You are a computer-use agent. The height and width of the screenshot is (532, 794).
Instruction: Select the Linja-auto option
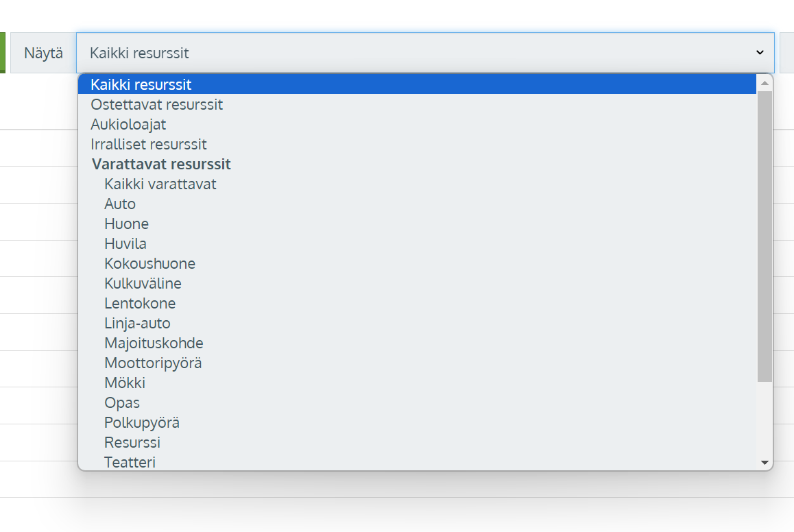click(x=418, y=323)
